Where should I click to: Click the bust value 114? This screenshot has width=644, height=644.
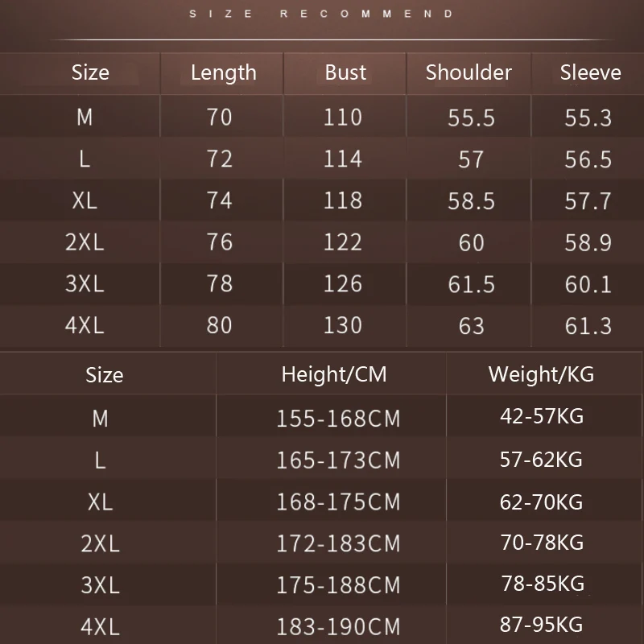(343, 159)
